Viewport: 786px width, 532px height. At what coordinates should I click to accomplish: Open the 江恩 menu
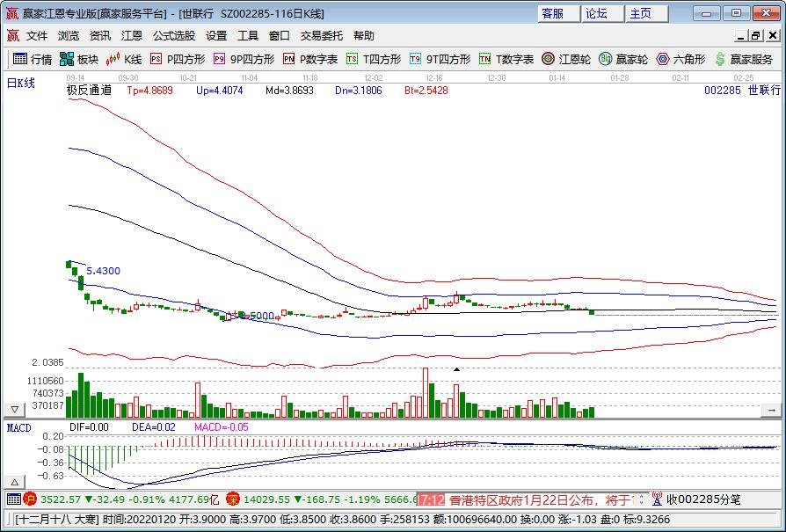pos(131,35)
